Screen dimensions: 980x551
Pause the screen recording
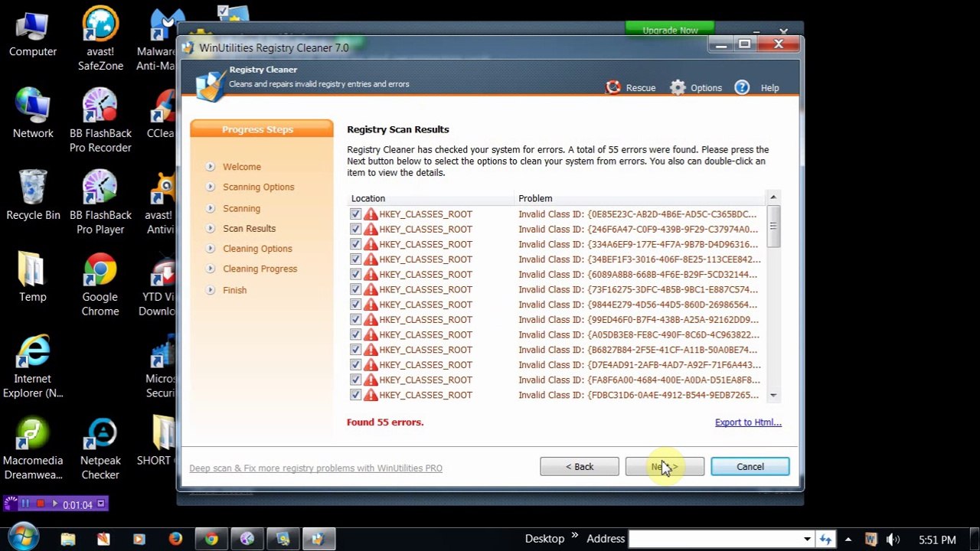tap(25, 504)
